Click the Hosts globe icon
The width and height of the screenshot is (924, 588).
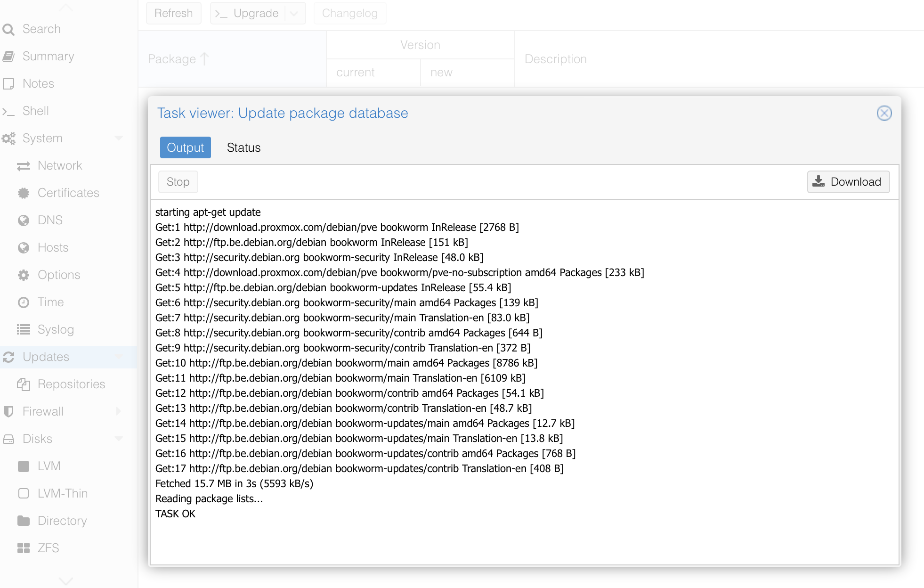click(x=24, y=248)
